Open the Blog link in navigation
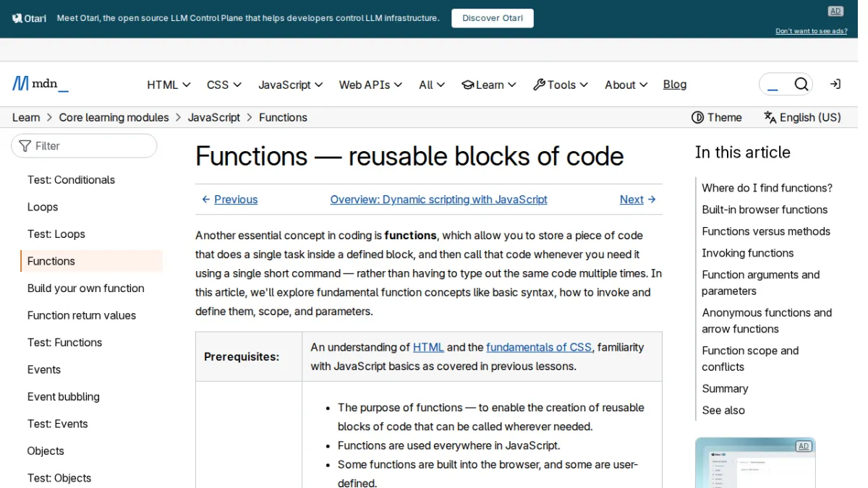Screen dimensions: 868x488 (x=675, y=85)
